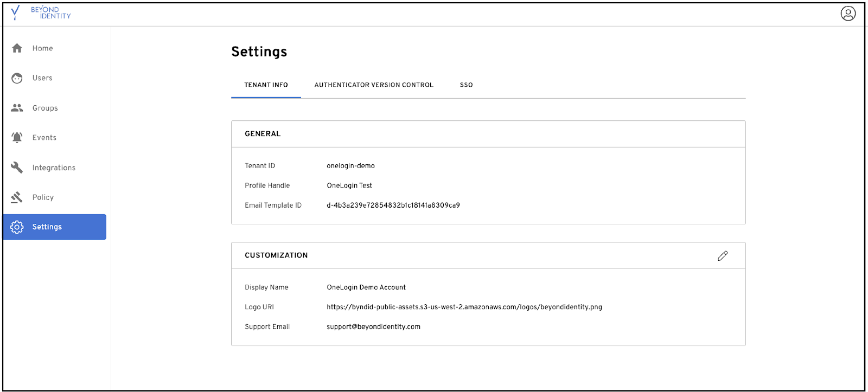Select the byndid-public-assets logo URL
The height and width of the screenshot is (392, 868).
(x=464, y=307)
